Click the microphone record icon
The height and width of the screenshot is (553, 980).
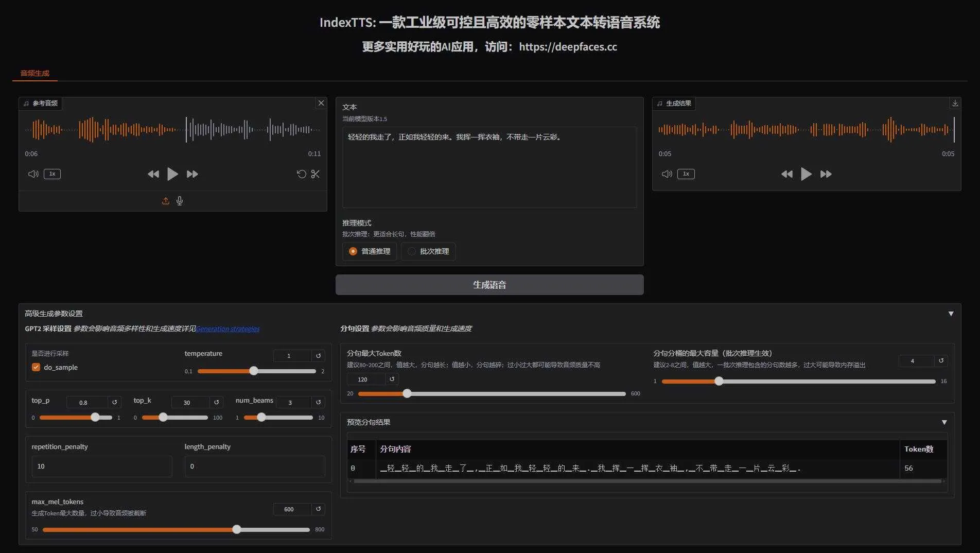point(180,201)
